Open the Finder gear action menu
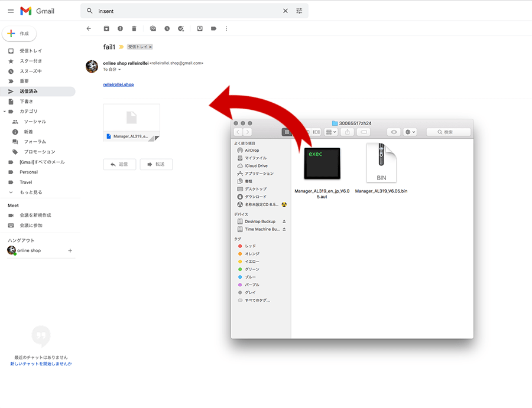The width and height of the screenshot is (532, 408). coord(410,132)
